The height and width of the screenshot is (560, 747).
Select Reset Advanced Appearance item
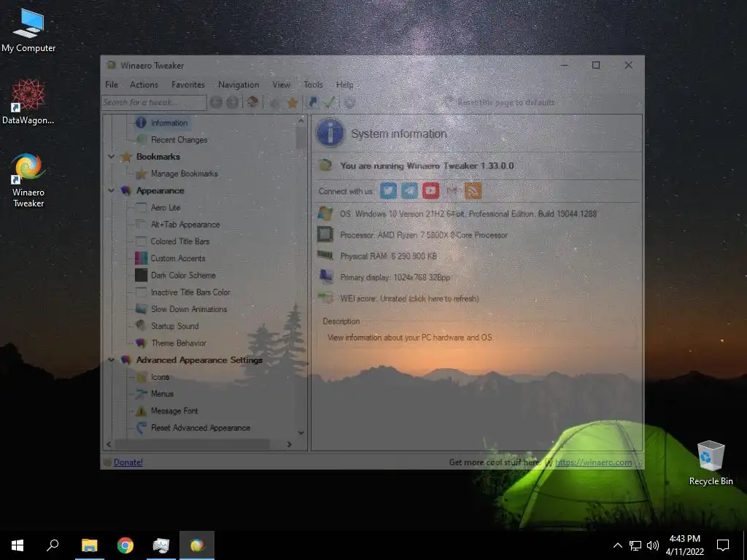201,427
